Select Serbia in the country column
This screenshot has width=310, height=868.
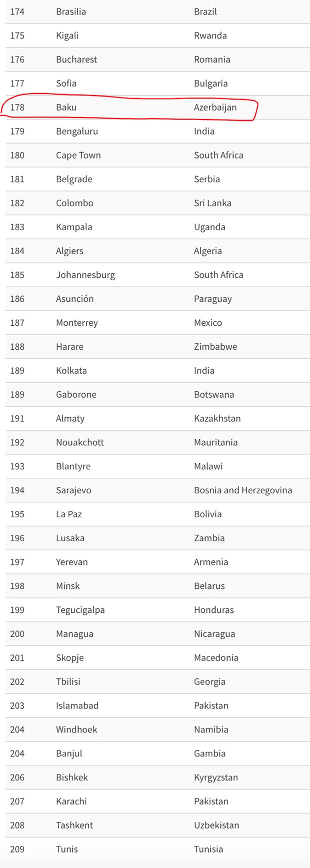pos(207,179)
